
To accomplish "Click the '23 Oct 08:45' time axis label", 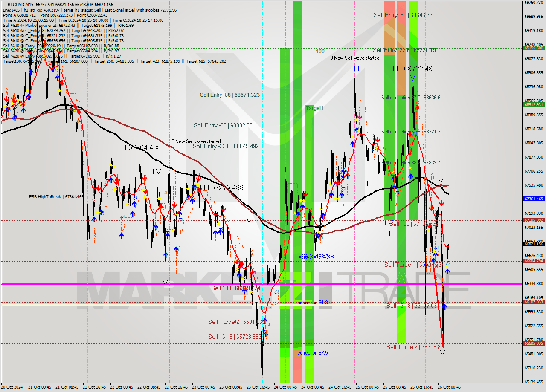I will tap(230, 387).
